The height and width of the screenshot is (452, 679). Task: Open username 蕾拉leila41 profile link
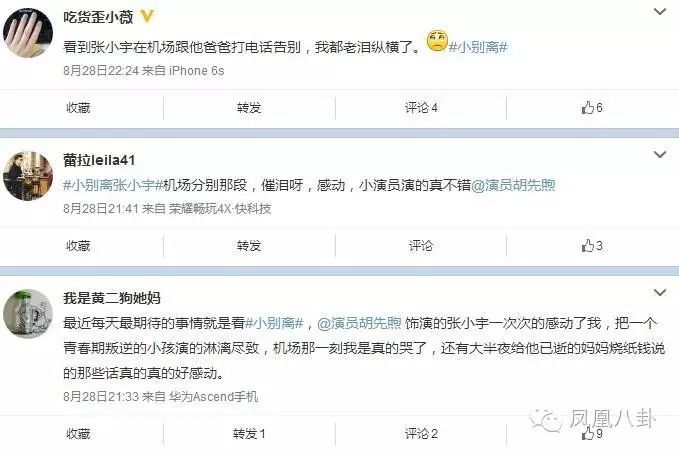[99, 160]
